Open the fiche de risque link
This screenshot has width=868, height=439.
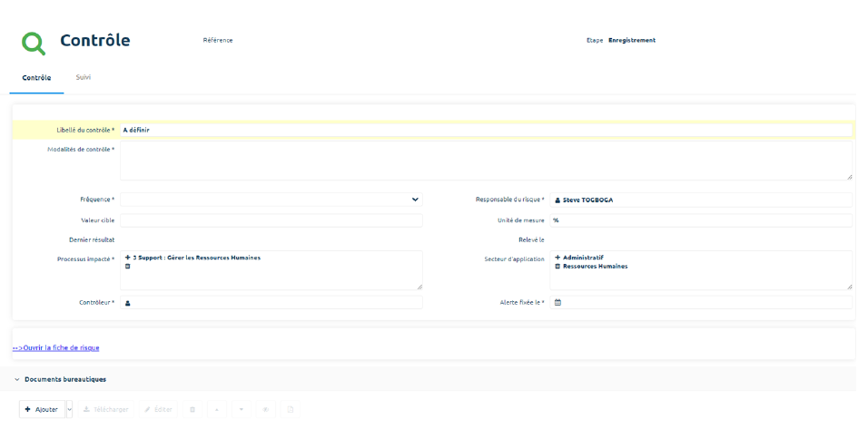pos(56,347)
